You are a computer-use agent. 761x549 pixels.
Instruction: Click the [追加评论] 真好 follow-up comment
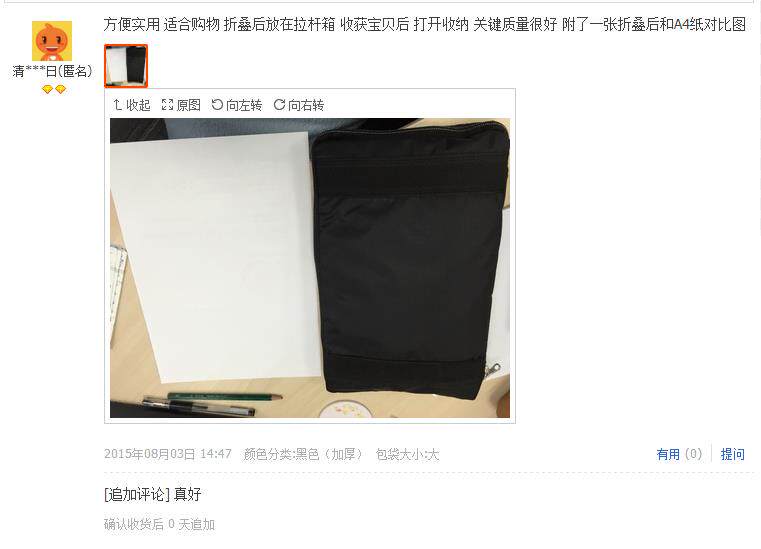152,495
